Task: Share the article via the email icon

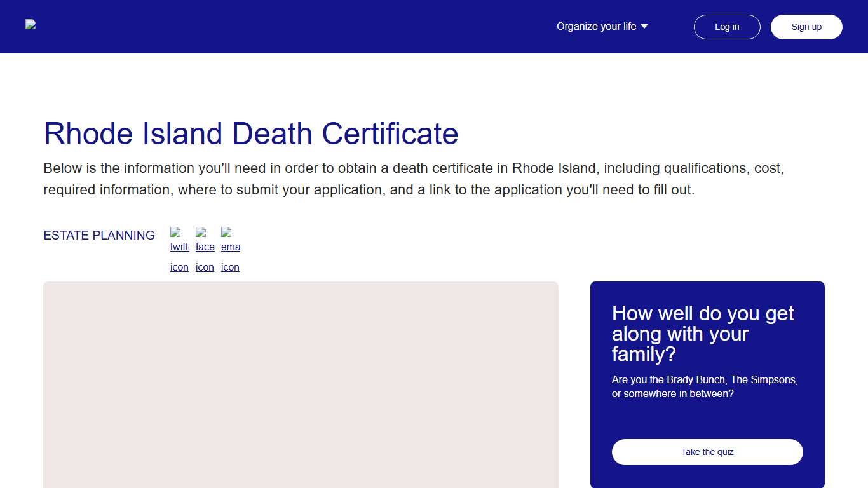Action: [x=230, y=248]
